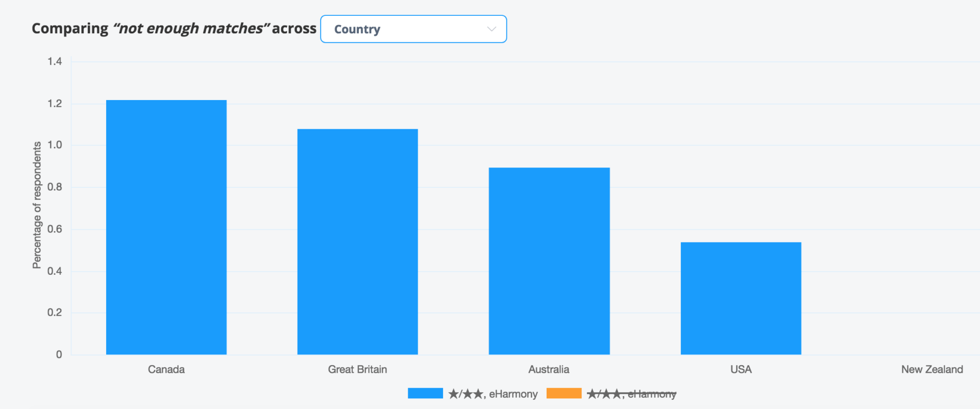Click the Great Britain bar

point(358,242)
